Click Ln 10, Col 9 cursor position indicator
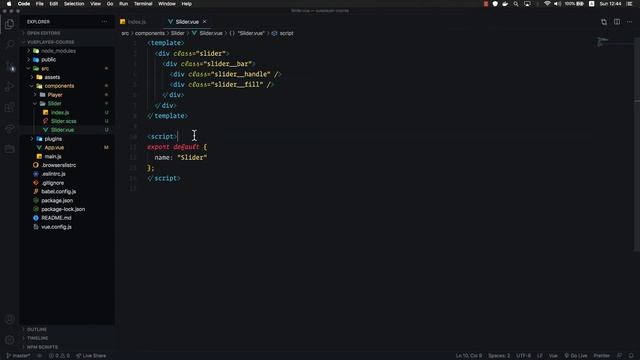 coord(469,356)
